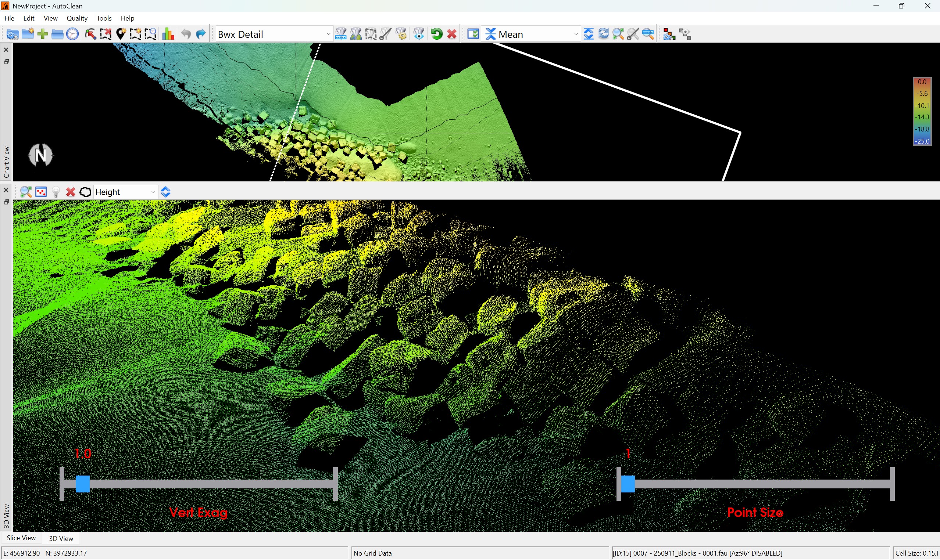Switch to the Slice View tab
Viewport: 940px width, 560px height.
21,538
